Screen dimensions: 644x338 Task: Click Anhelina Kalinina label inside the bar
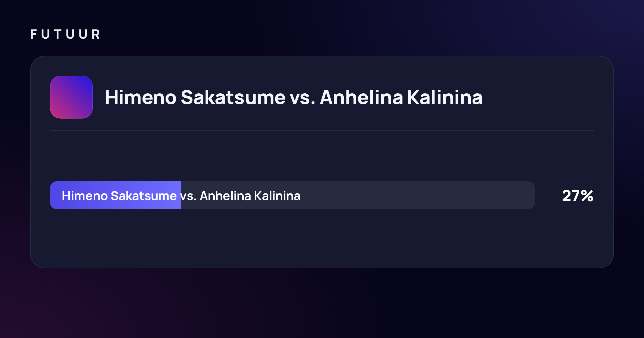250,196
